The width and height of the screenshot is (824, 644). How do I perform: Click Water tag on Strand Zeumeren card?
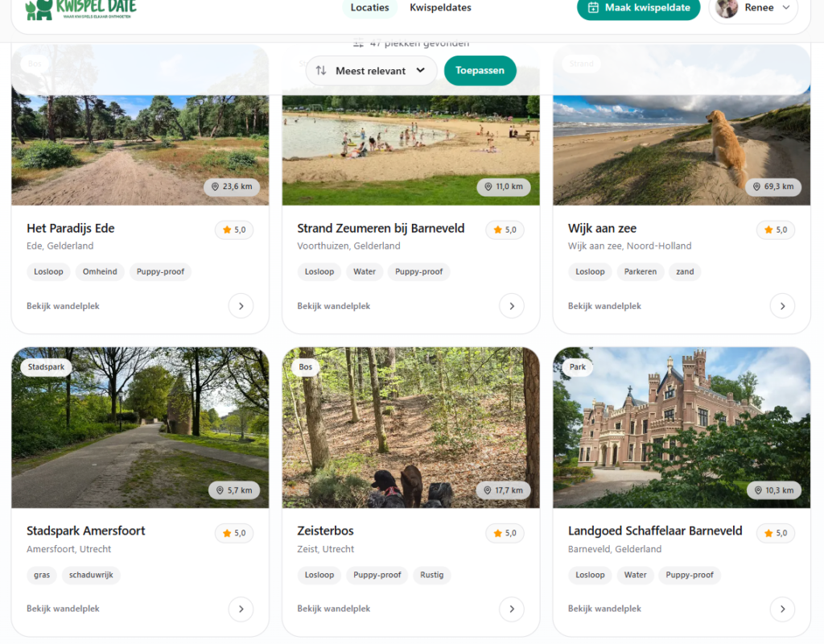point(365,272)
